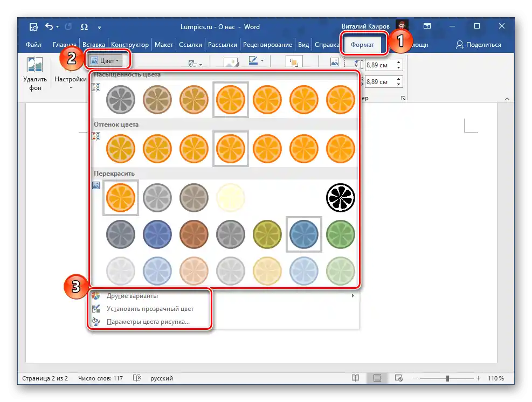Screen dimensions: 532x402
Task: Apply the sepia recolor option
Action: 194,198
